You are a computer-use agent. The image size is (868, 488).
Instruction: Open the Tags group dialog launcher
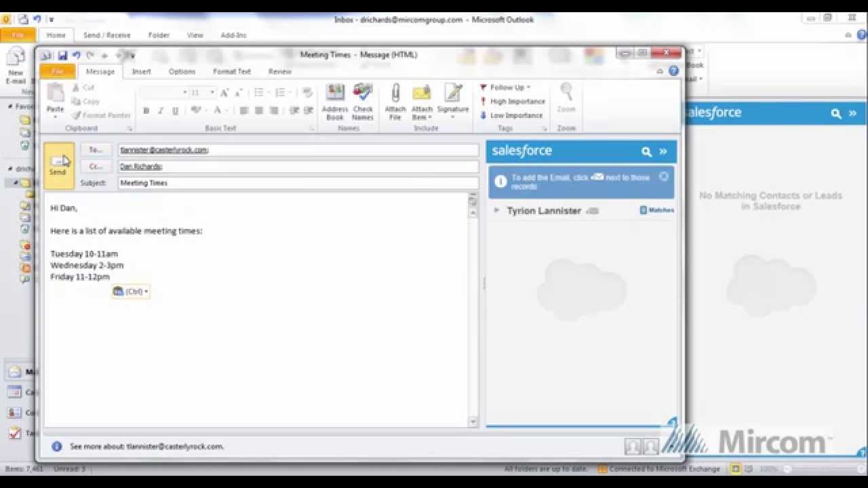545,128
